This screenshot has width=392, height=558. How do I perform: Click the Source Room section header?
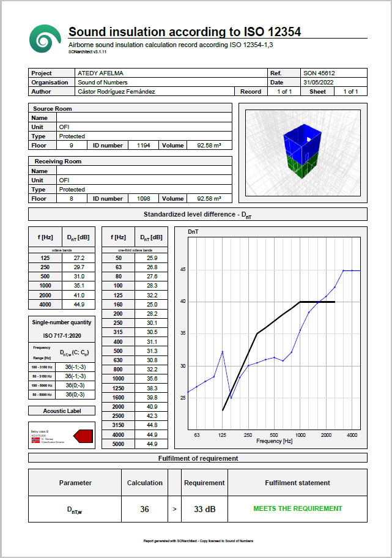52,108
